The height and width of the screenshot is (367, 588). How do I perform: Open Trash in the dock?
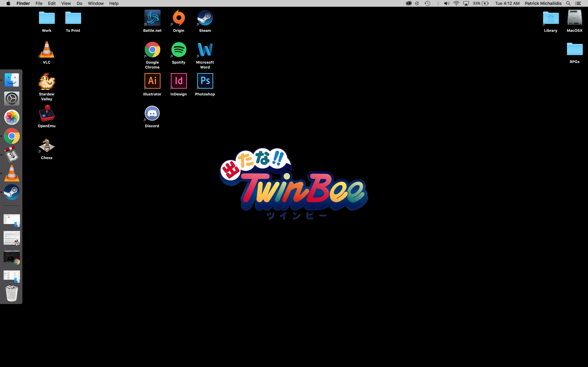pyautogui.click(x=12, y=293)
